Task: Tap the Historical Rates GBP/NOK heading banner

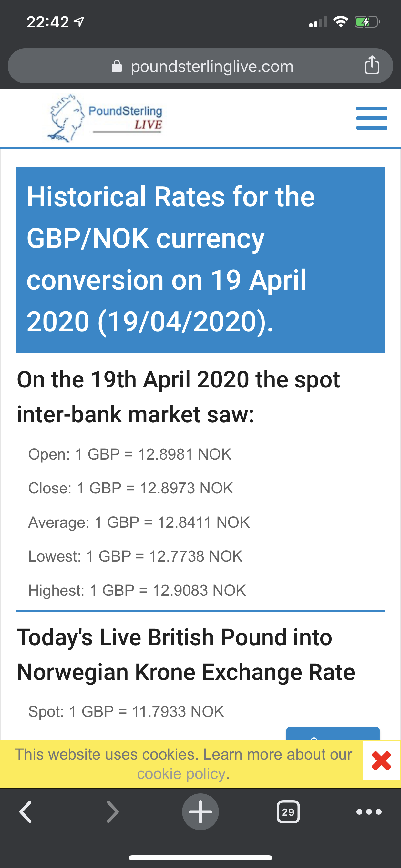Action: [x=200, y=259]
